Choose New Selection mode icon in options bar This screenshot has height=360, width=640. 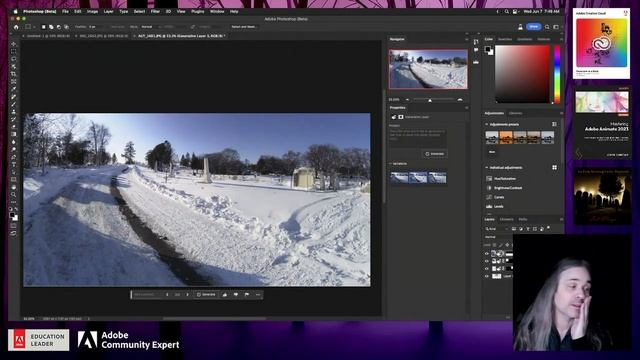click(x=44, y=27)
